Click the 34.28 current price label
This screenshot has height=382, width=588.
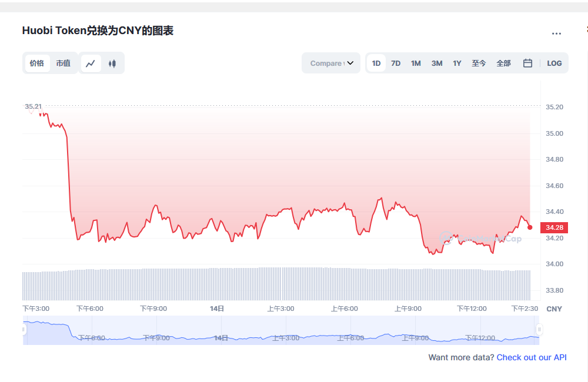pyautogui.click(x=554, y=227)
